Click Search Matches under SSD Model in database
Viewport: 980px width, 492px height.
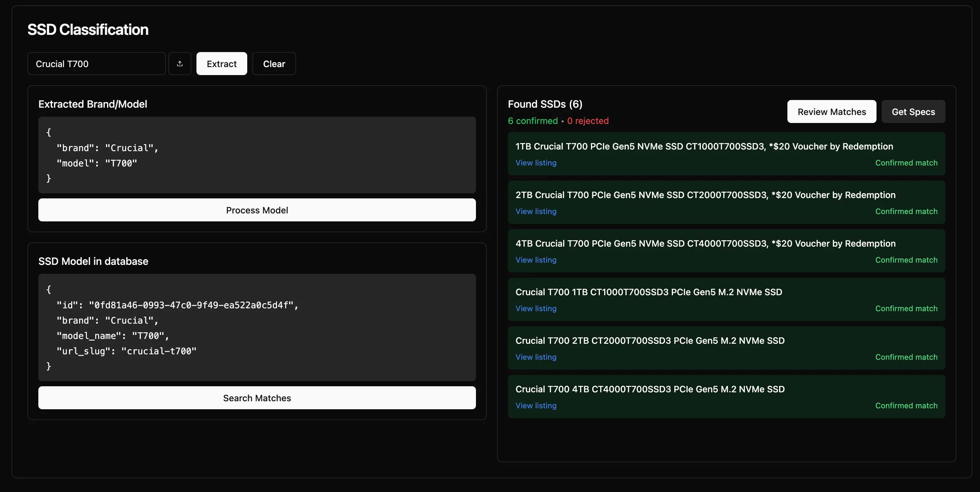point(257,398)
